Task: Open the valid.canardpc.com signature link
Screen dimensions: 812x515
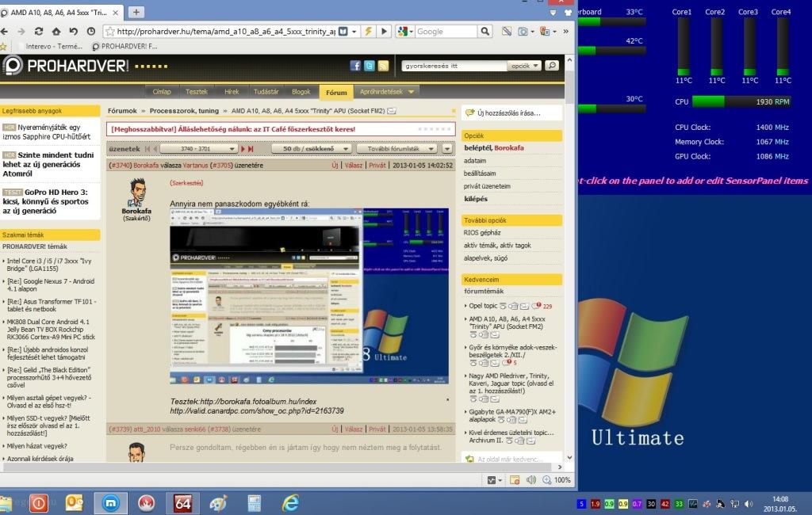Action: tap(257, 411)
